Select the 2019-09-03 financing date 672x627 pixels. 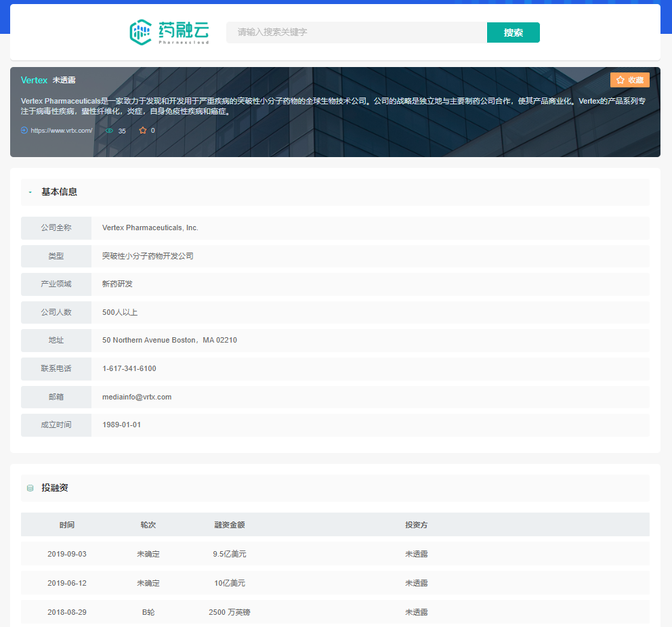click(x=67, y=554)
